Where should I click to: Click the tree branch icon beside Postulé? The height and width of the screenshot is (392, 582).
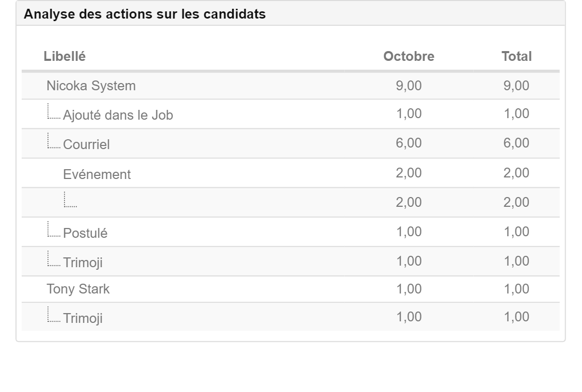[x=54, y=229]
